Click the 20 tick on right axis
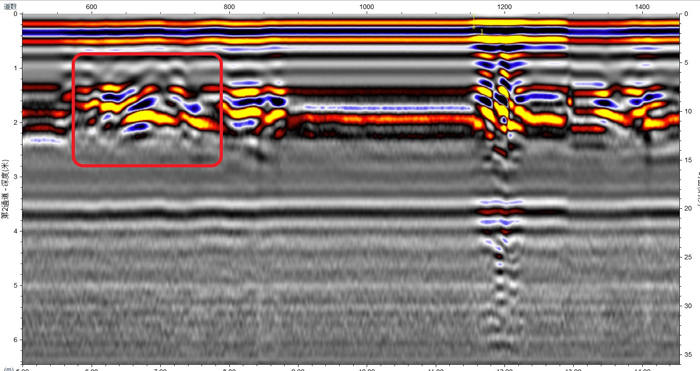700x371 pixels. (688, 208)
